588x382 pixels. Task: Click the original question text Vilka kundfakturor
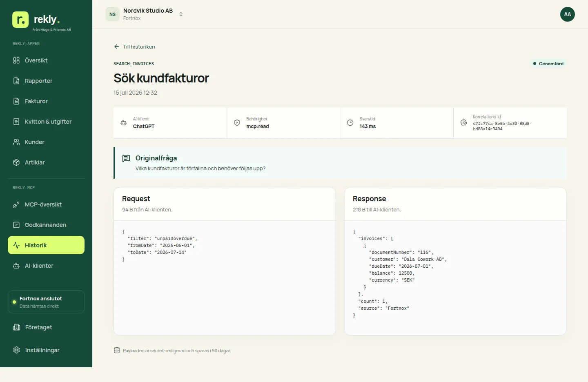(x=200, y=168)
